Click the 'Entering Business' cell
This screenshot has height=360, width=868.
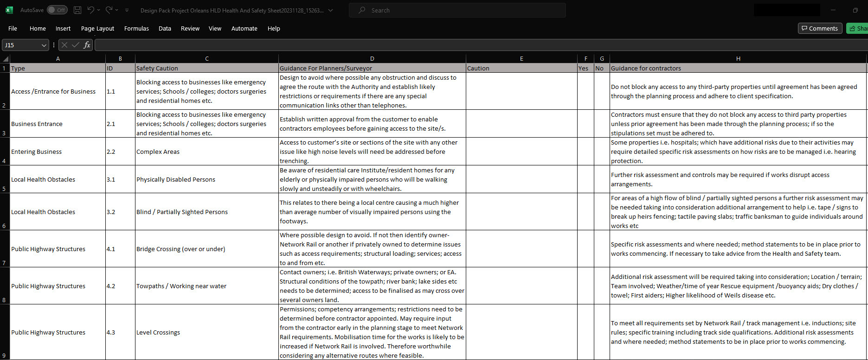[x=58, y=152]
